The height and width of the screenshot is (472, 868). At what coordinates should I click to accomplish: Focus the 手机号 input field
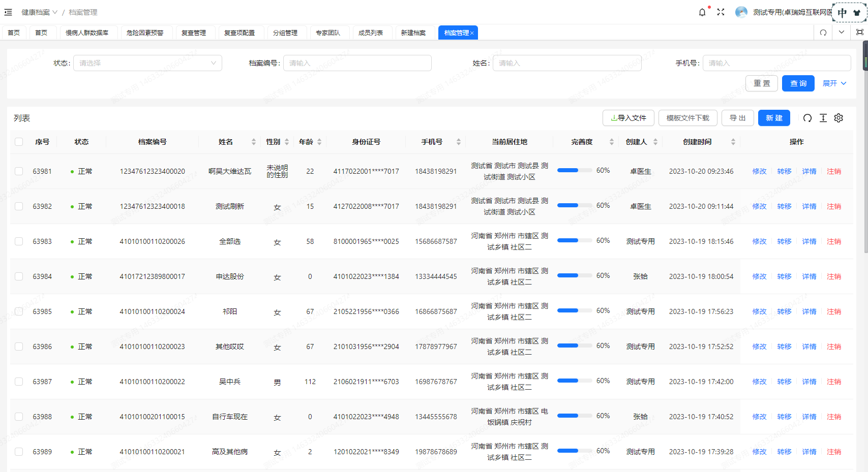[x=777, y=63]
